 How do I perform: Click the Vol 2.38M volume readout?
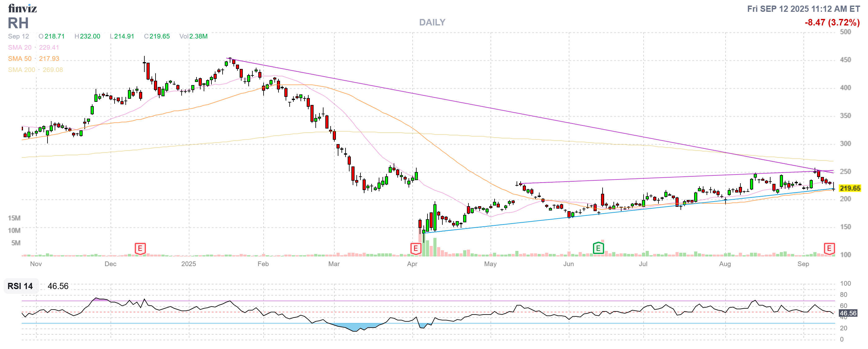193,36
